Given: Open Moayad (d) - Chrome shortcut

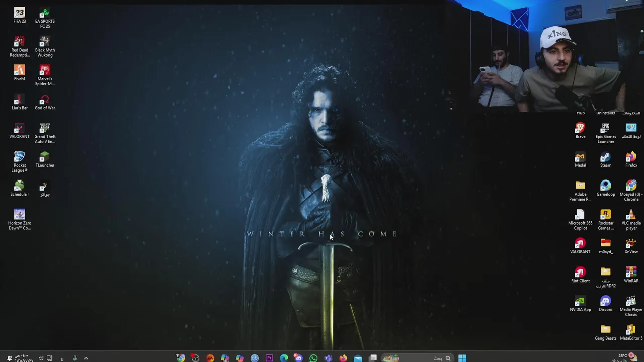Looking at the screenshot, I should click(x=631, y=191).
